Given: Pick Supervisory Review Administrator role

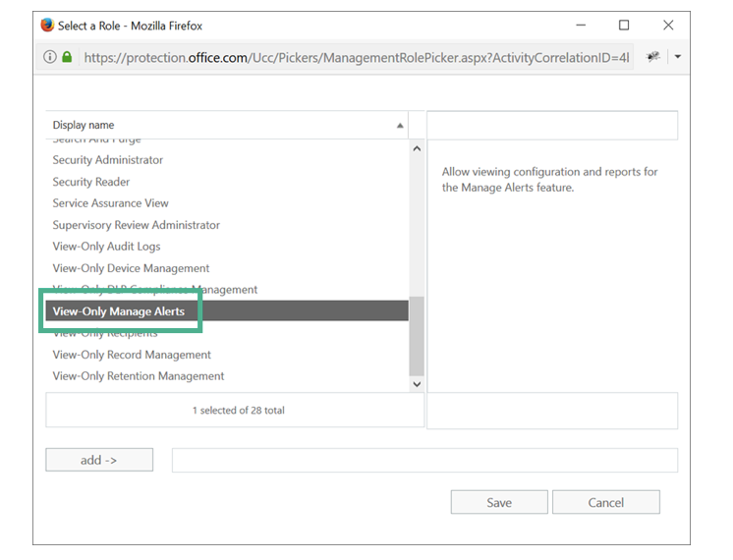Looking at the screenshot, I should [137, 225].
